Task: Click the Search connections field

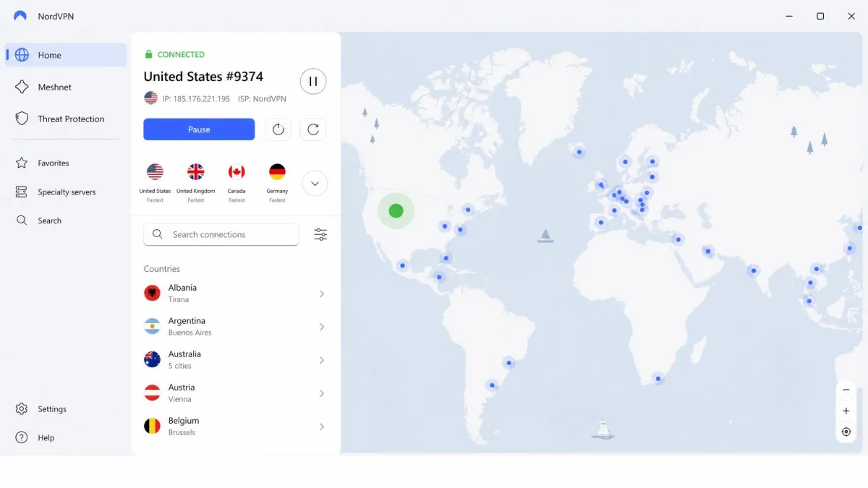Action: click(221, 234)
